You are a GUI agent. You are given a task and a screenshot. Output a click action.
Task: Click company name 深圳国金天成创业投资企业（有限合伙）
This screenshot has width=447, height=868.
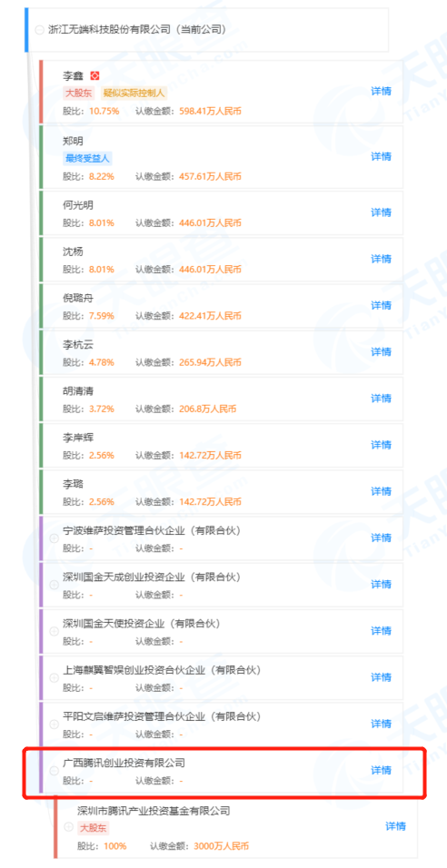click(x=153, y=577)
